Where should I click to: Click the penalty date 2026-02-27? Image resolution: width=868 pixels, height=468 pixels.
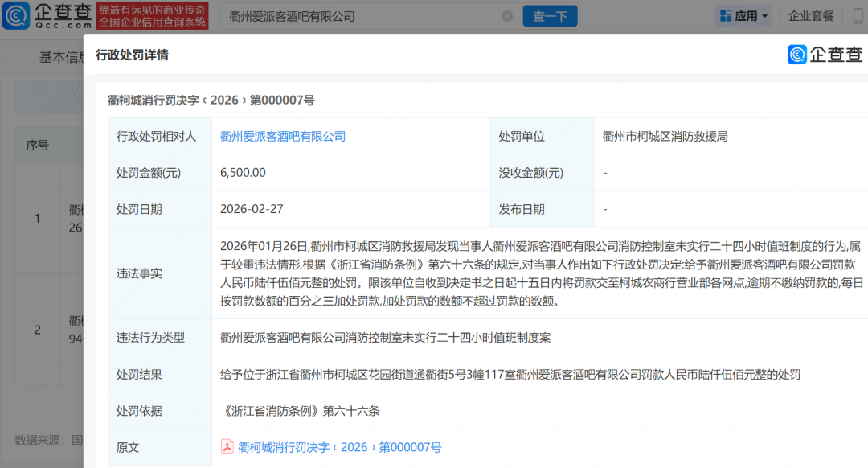point(252,209)
